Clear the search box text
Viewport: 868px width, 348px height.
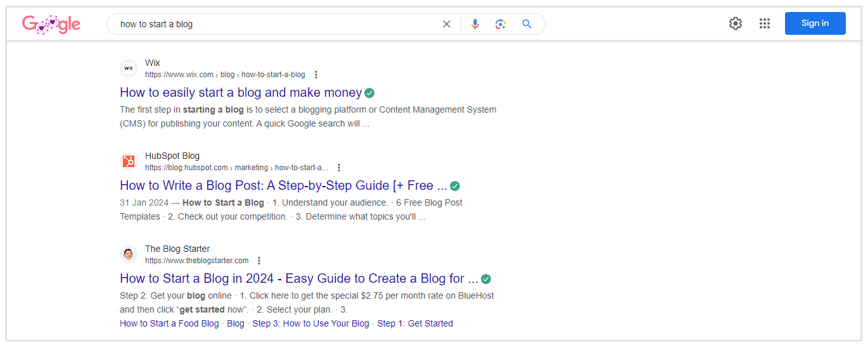click(447, 24)
